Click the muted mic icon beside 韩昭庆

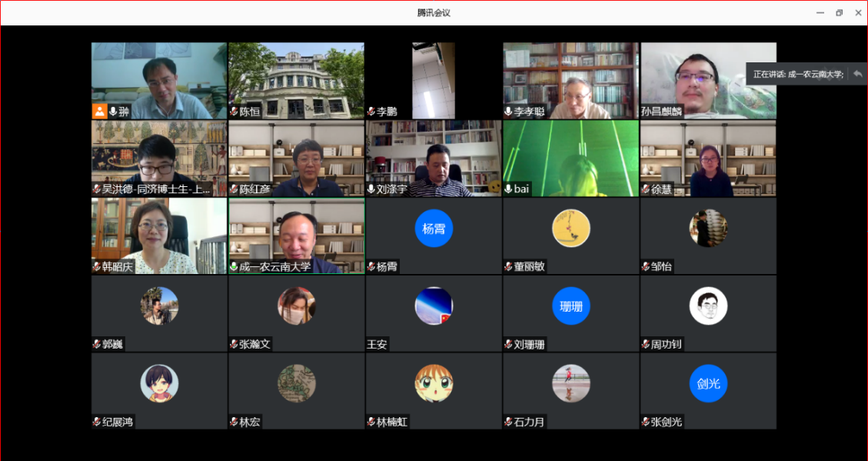(96, 267)
